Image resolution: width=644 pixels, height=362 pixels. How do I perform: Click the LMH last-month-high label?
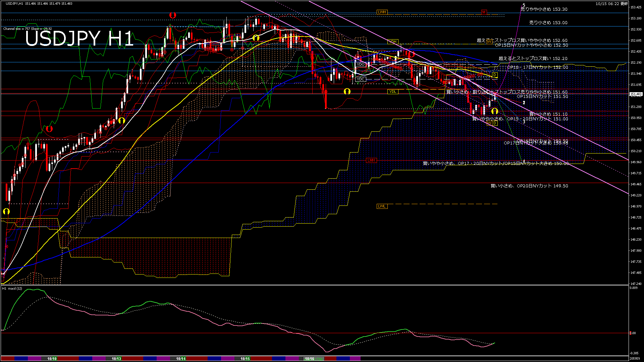(x=371, y=160)
